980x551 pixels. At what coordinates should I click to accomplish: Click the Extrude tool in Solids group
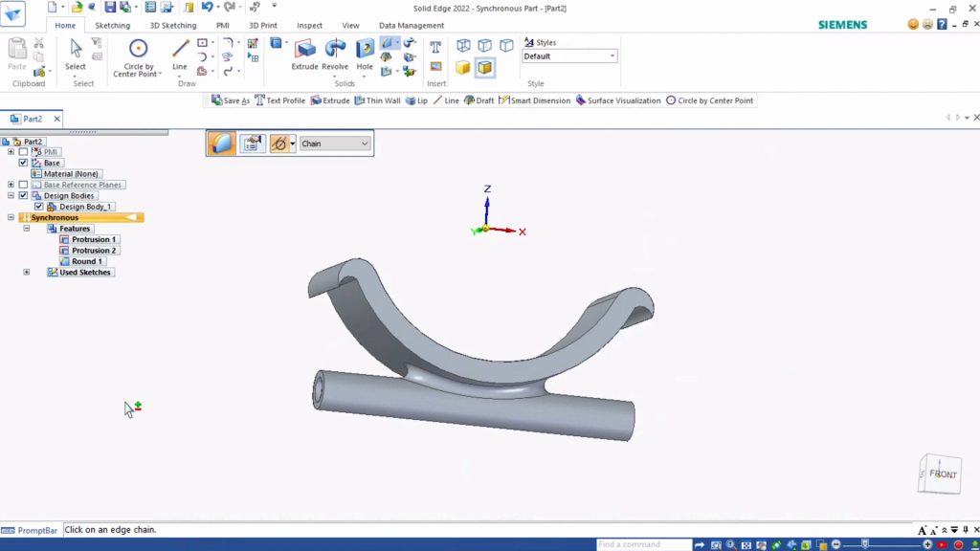point(304,55)
